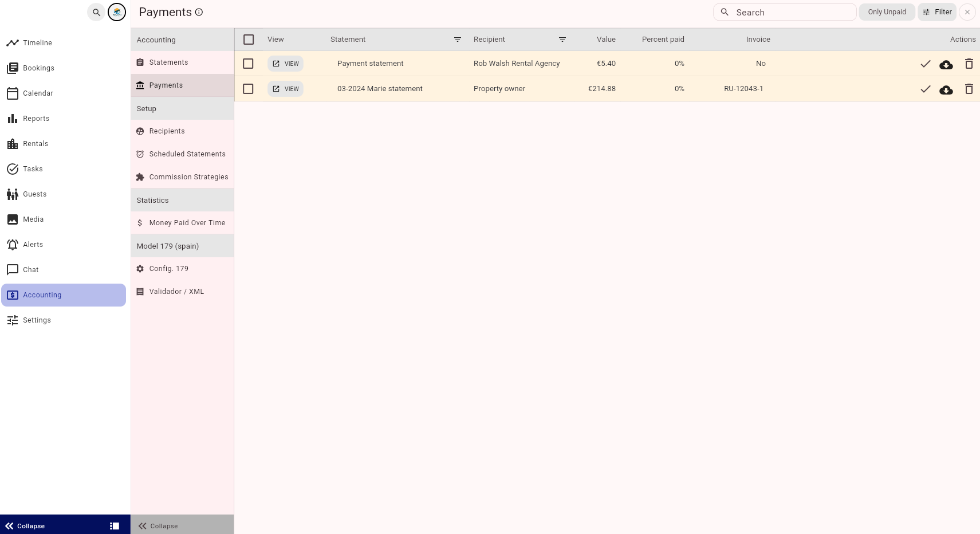Open the Recipient column filter
Image resolution: width=980 pixels, height=534 pixels.
coord(562,40)
